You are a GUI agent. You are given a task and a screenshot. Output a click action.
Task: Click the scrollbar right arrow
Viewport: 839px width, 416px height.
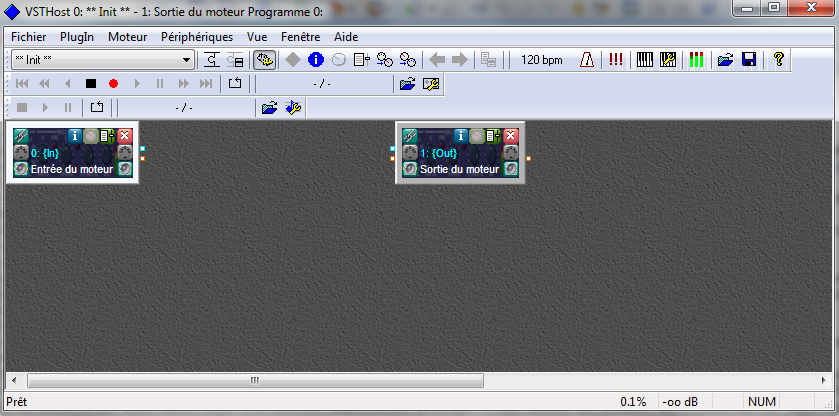[824, 380]
